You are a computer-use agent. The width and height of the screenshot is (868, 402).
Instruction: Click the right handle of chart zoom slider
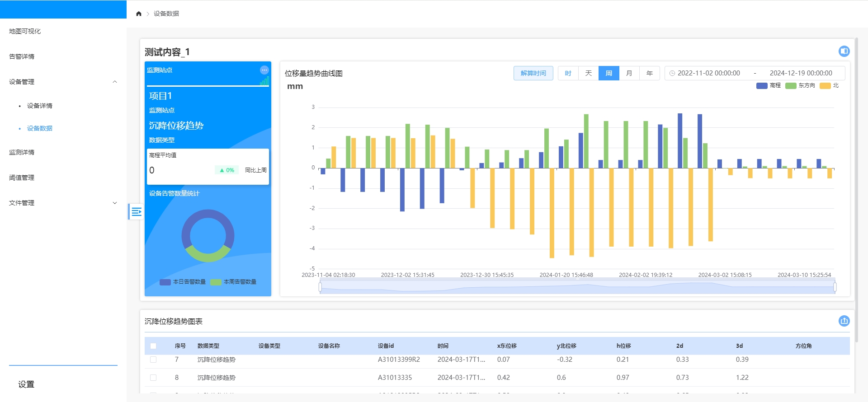(835, 287)
